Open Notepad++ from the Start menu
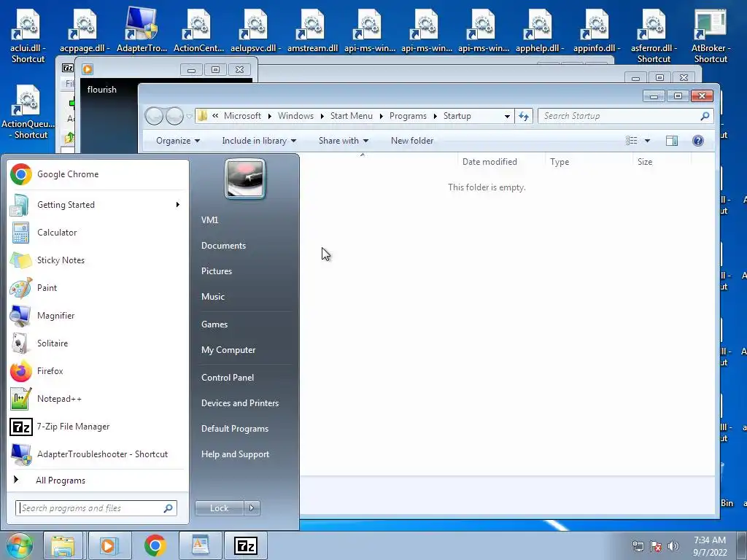The image size is (747, 560). [98, 399]
